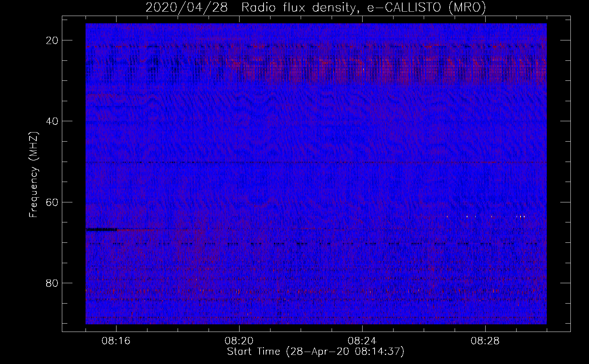Click the '20' frequency tick label

[x=52, y=40]
